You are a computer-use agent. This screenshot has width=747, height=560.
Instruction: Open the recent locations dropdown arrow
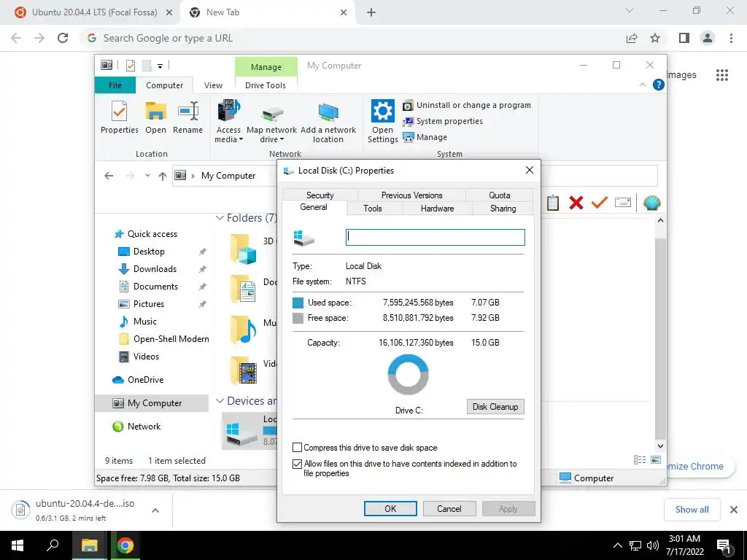[x=147, y=176]
